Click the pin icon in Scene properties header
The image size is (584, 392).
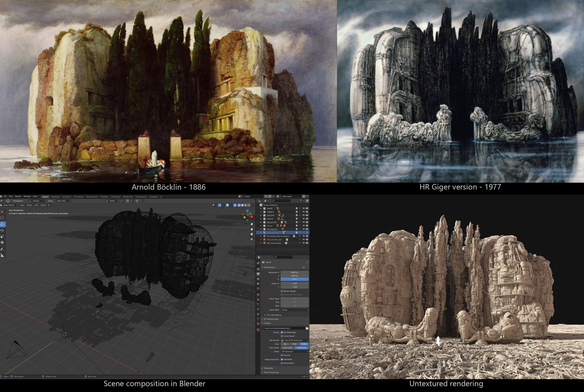point(307,262)
